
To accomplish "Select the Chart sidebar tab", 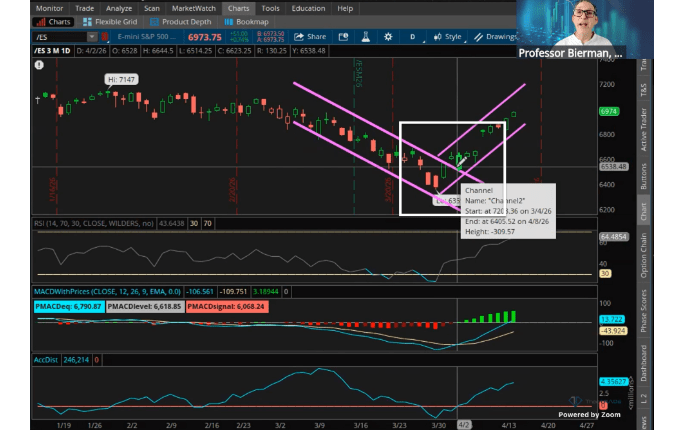I will [x=643, y=211].
